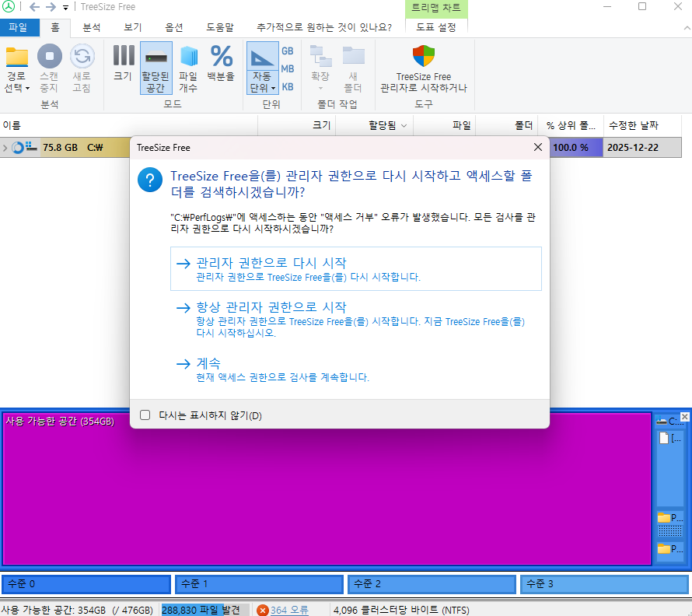
Task: Sort by the 폴더 column header
Action: pos(507,125)
